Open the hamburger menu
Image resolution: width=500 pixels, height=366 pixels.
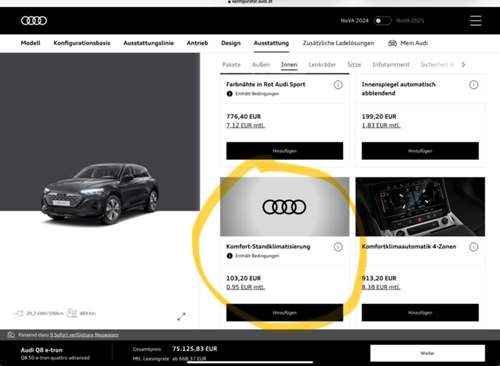476,21
